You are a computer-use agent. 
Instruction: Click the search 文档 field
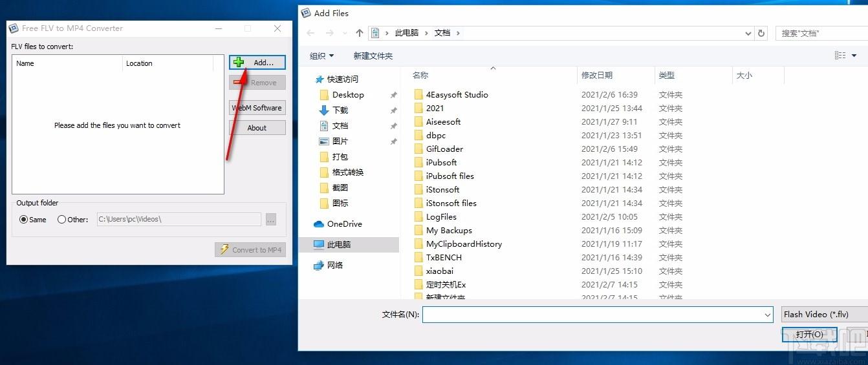click(x=821, y=33)
